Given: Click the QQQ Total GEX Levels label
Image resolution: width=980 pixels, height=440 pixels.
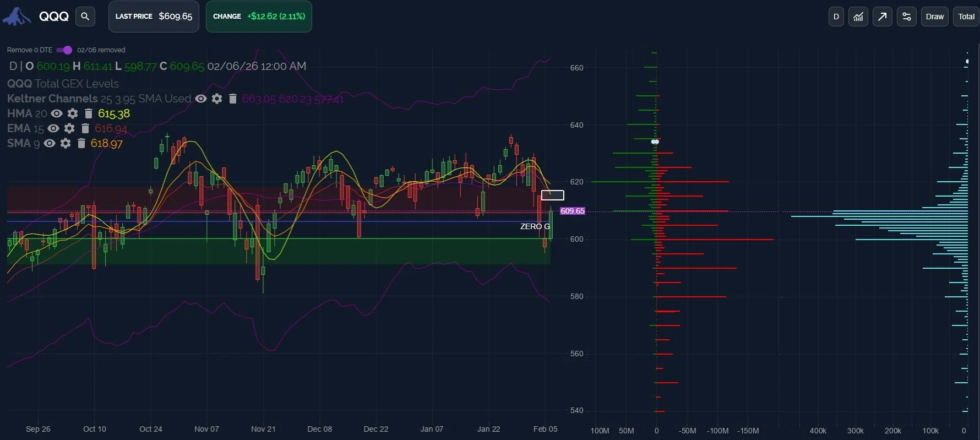Looking at the screenshot, I should point(63,84).
